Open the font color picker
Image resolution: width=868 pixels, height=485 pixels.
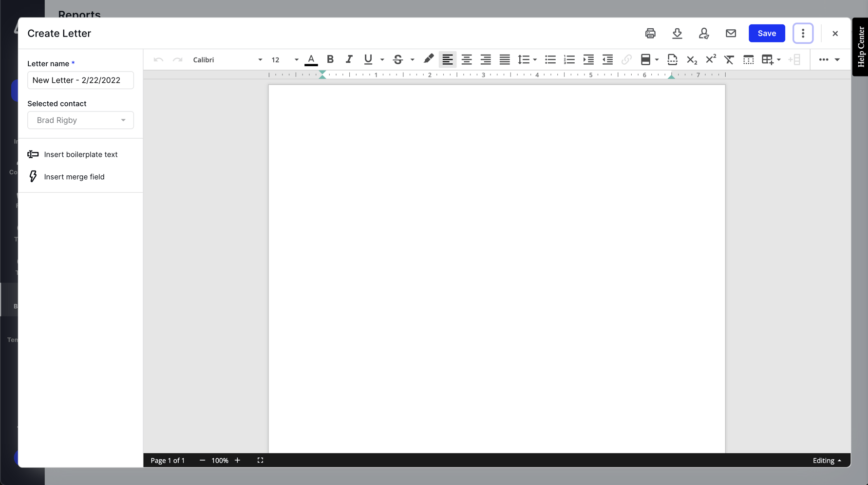coord(311,59)
